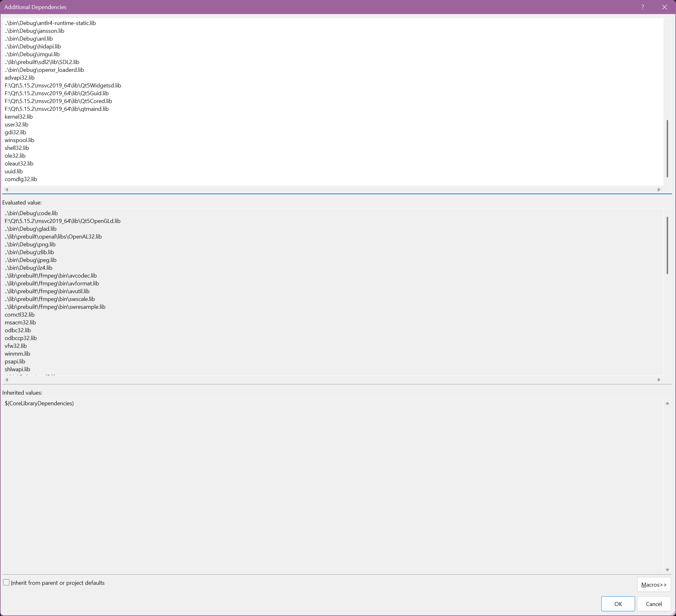Click right arrow of evaluated value scrollbar
676x616 pixels.
coord(659,380)
